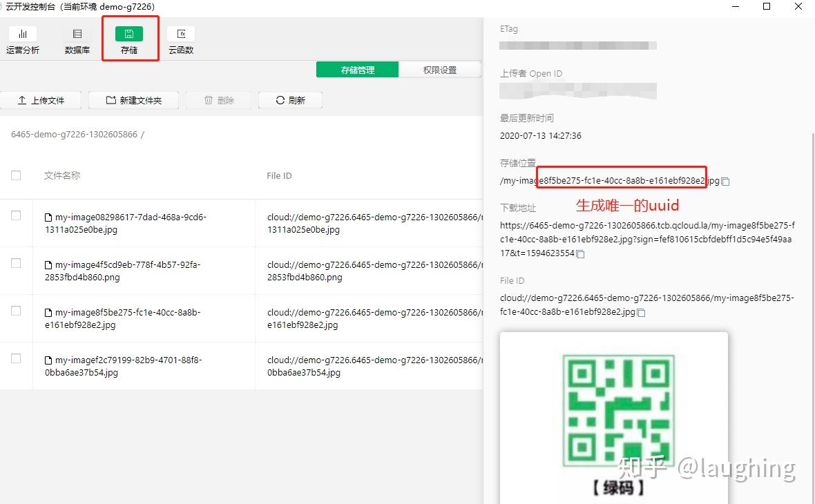Toggle the select-all checkbox beside 文件名称
The image size is (815, 504).
(16, 175)
